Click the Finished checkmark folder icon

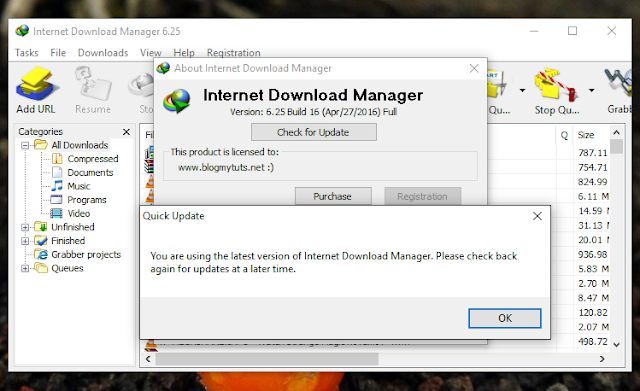point(41,241)
